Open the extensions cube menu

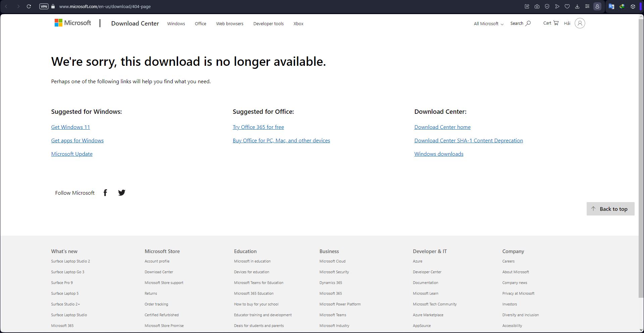(x=633, y=6)
